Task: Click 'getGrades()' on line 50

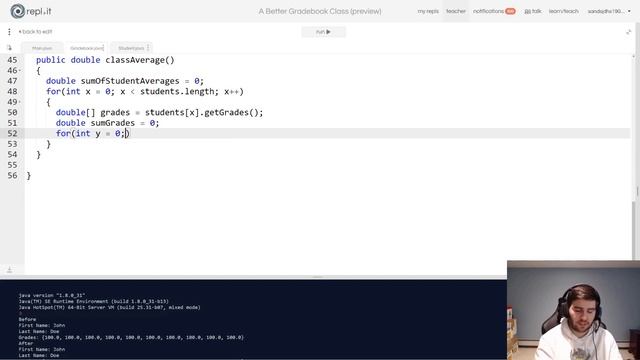Action: coord(231,112)
